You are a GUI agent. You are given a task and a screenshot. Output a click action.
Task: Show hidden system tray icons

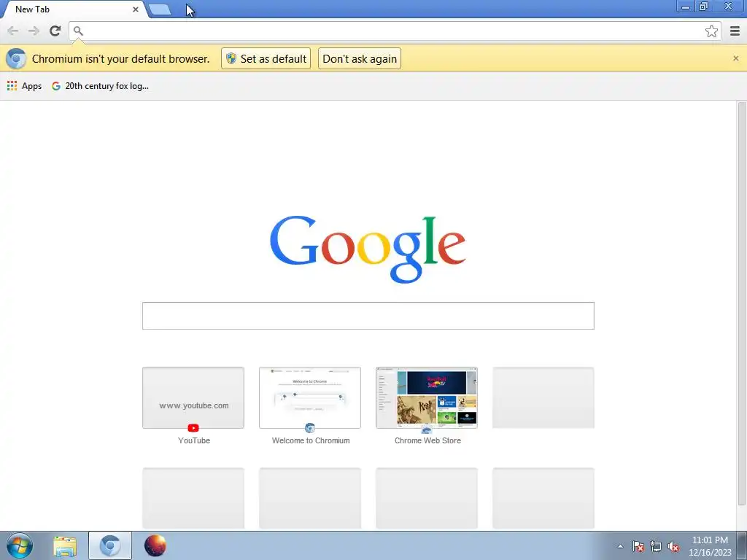(620, 546)
